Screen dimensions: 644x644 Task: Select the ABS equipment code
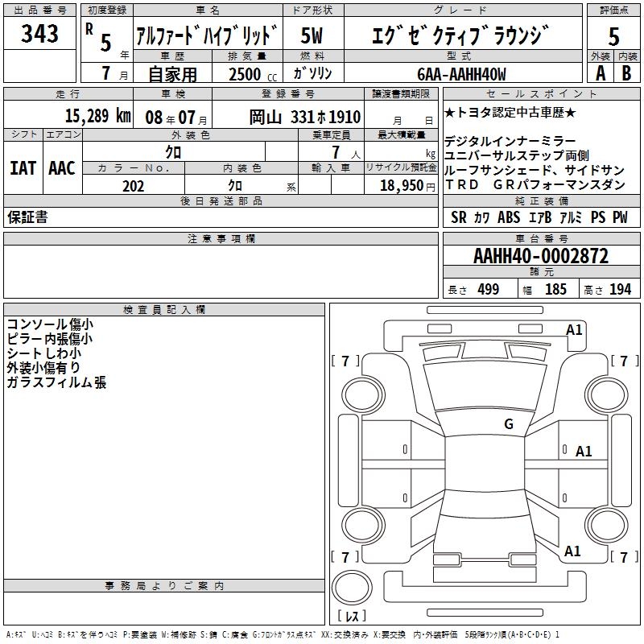pyautogui.click(x=509, y=217)
